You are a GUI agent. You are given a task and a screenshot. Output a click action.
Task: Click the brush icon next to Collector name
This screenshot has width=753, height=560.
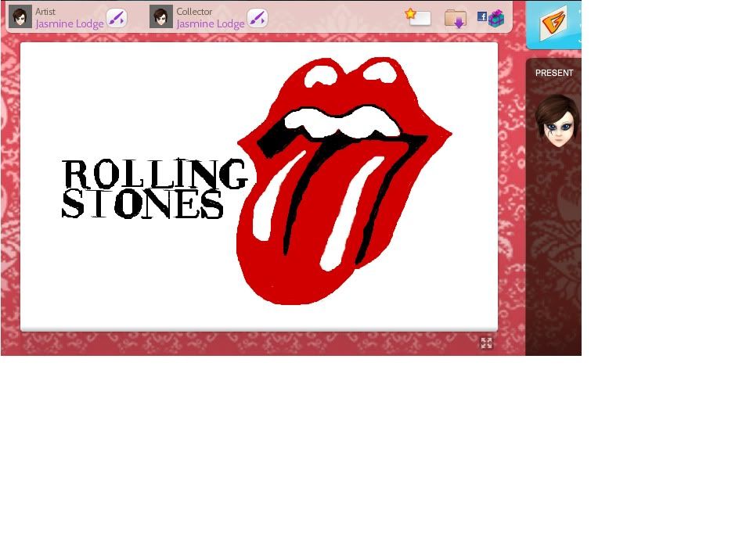[x=258, y=19]
